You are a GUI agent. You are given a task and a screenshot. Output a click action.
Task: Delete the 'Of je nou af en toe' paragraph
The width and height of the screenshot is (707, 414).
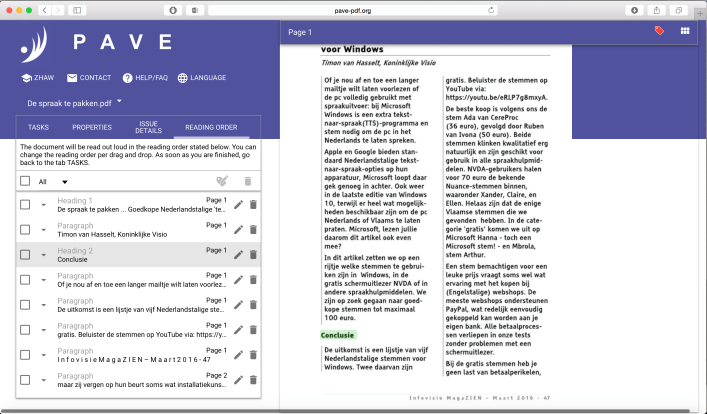(253, 280)
